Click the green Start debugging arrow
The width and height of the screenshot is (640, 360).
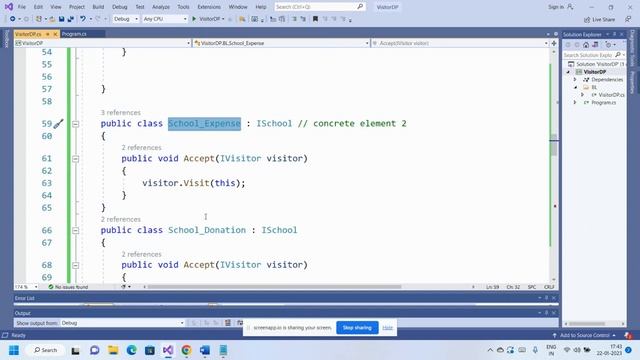coord(194,19)
